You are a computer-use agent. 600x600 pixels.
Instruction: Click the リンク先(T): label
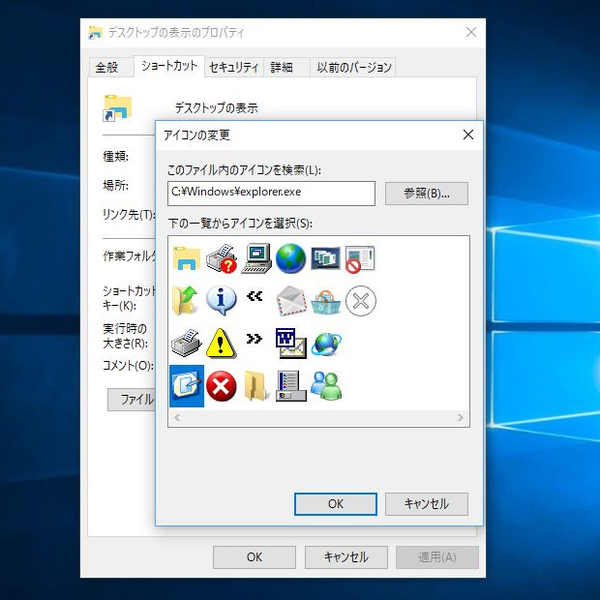click(x=129, y=215)
